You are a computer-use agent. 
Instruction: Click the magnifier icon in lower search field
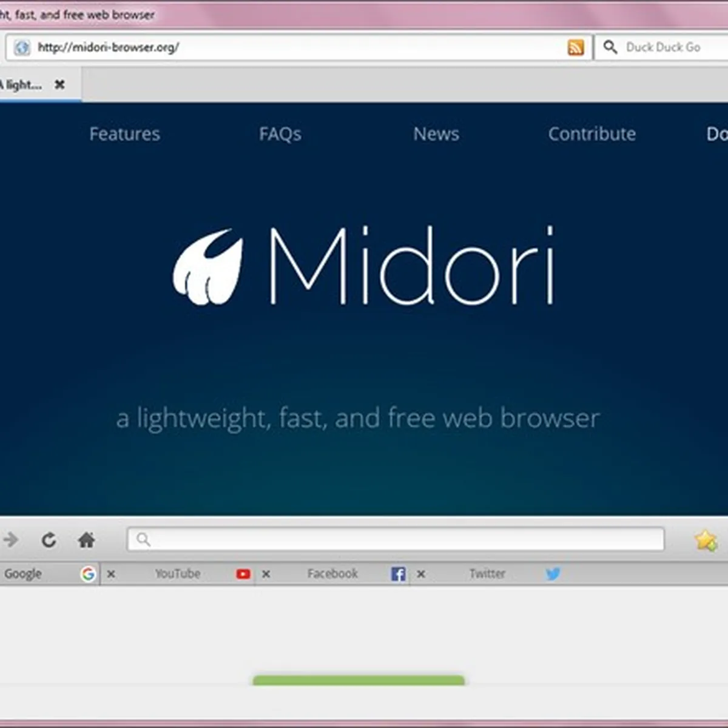tap(143, 539)
